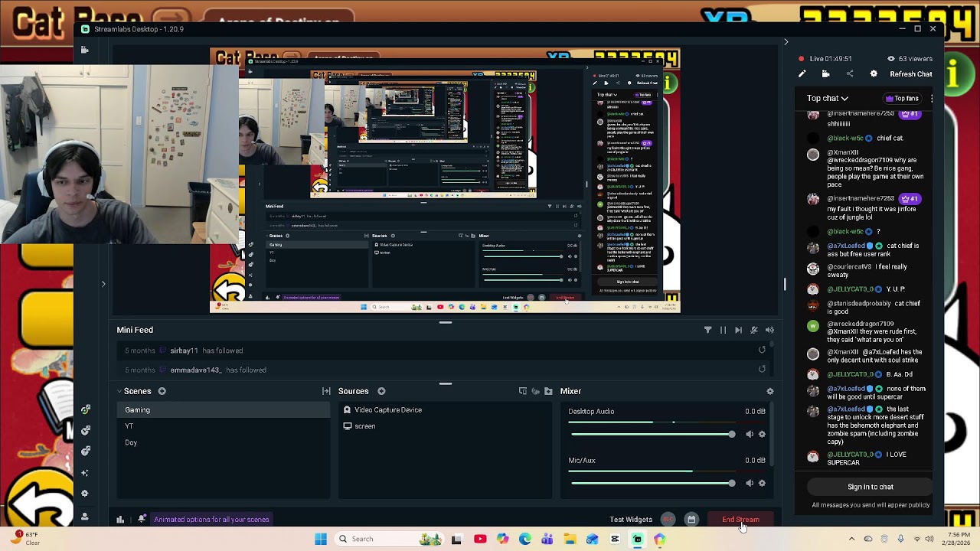Click the notifications bell icon
This screenshot has height=551, width=980.
(142, 519)
